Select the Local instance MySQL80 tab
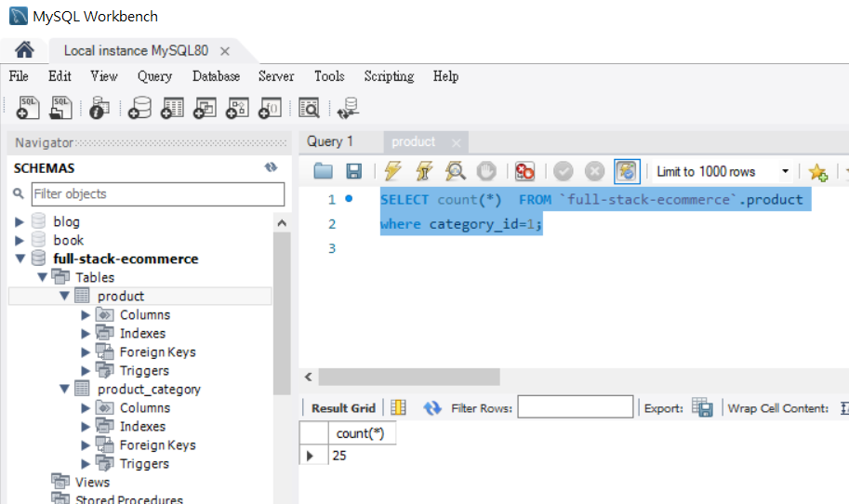 click(136, 51)
